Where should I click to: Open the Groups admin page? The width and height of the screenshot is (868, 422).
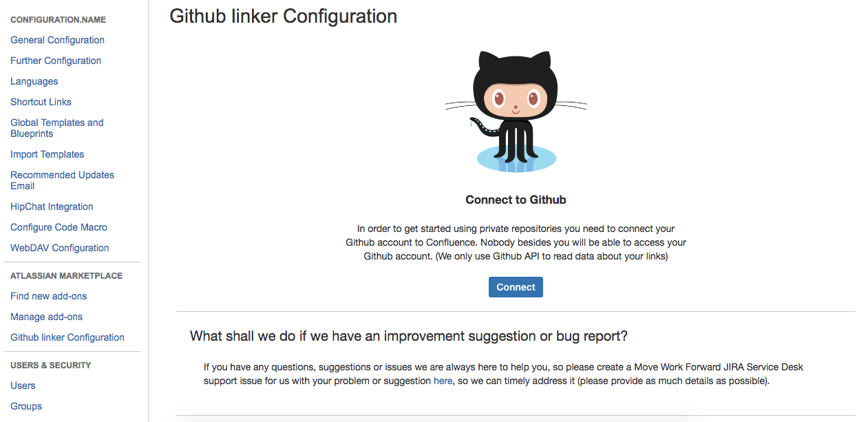[26, 406]
